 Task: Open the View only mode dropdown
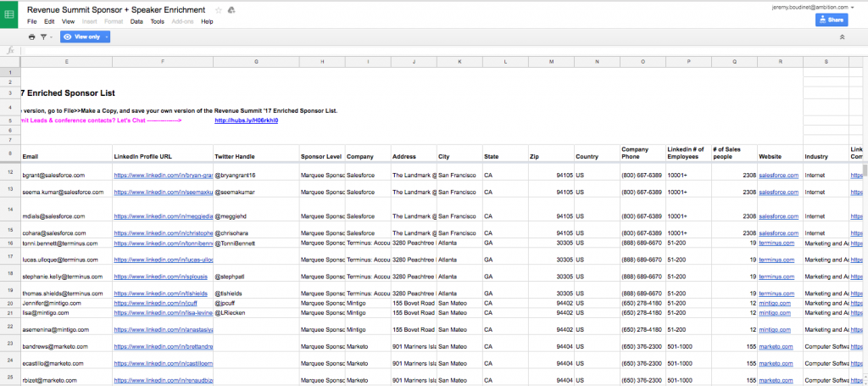(x=86, y=37)
